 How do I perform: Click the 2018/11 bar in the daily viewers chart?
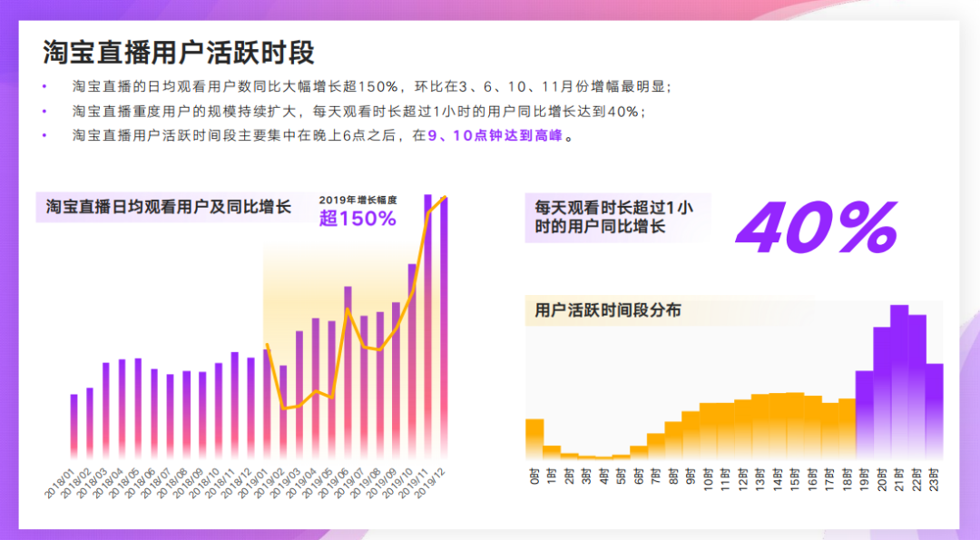point(234,405)
